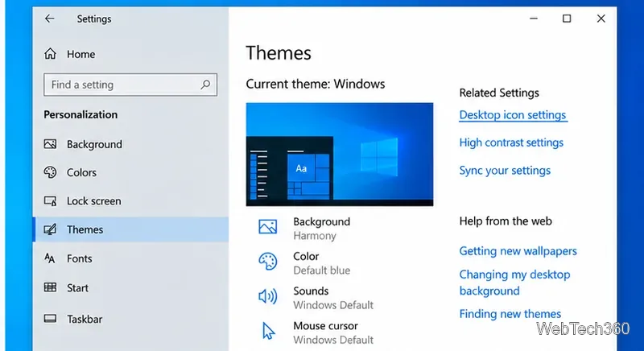This screenshot has width=644, height=351.
Task: Open Taskbar settings page
Action: click(130, 319)
